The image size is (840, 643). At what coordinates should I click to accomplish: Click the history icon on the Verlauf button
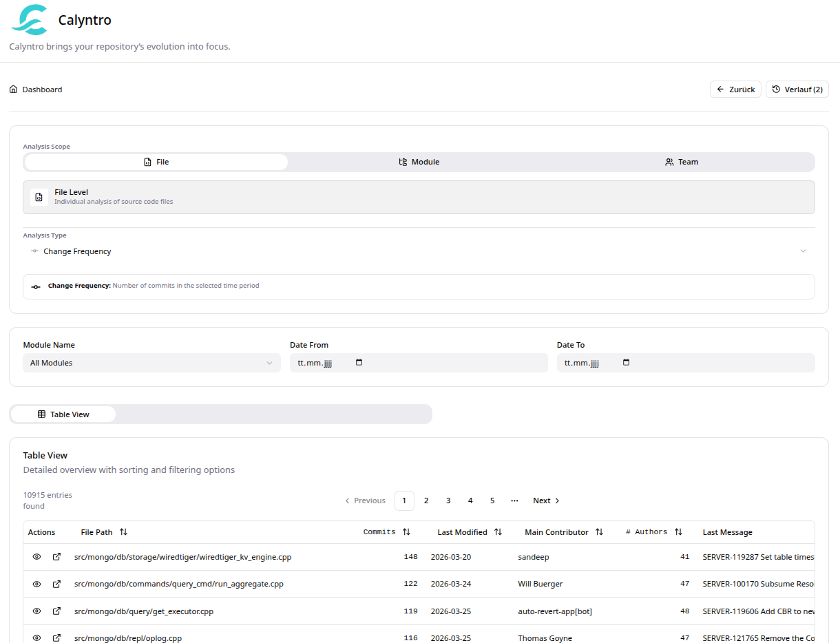(x=777, y=89)
